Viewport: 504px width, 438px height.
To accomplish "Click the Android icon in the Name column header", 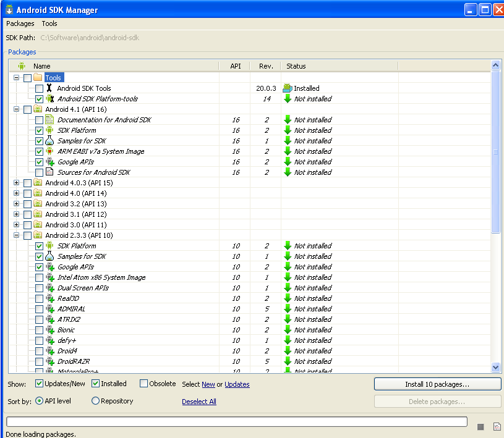I will tap(22, 66).
